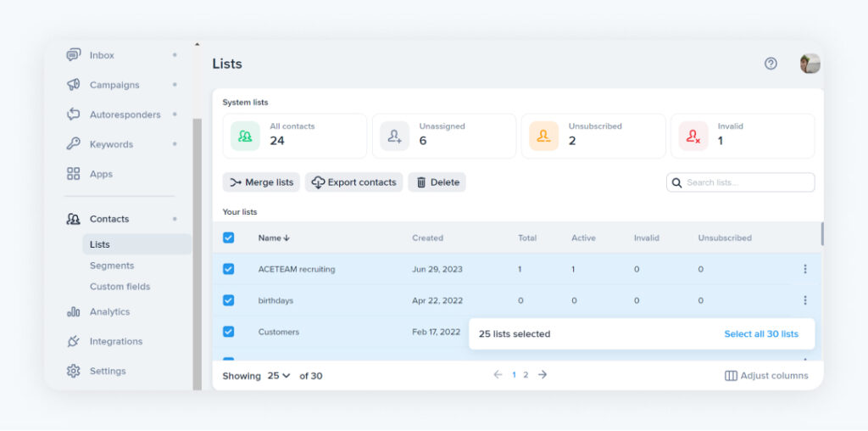The image size is (868, 431).
Task: Open help with the question mark icon
Action: [771, 64]
